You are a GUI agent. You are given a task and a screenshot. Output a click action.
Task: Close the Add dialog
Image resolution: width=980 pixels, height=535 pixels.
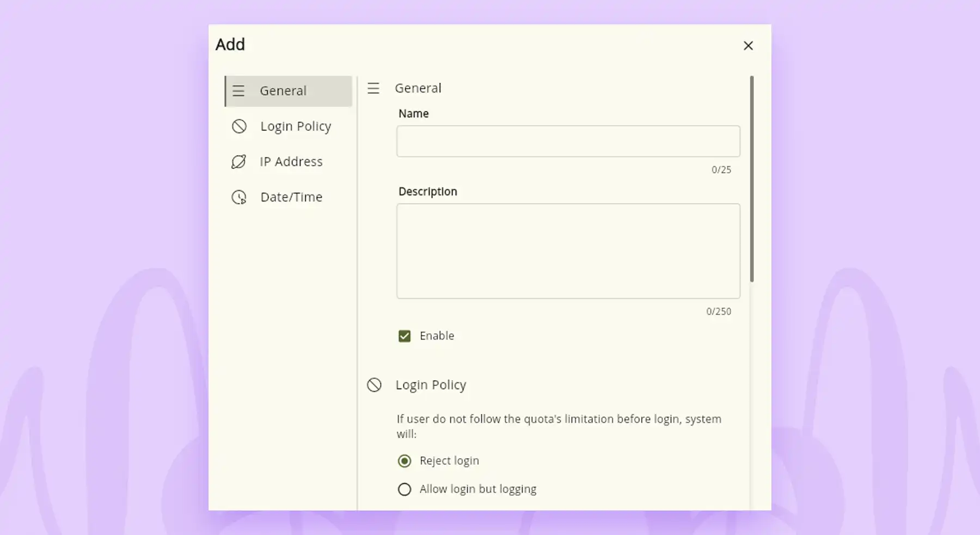pos(748,46)
